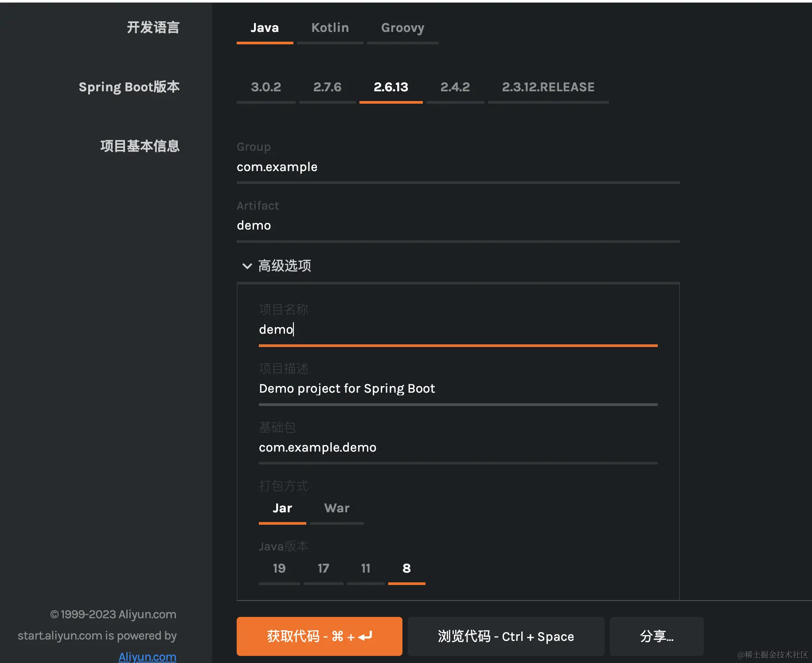Select Java version 11
The image size is (812, 663).
pos(366,569)
